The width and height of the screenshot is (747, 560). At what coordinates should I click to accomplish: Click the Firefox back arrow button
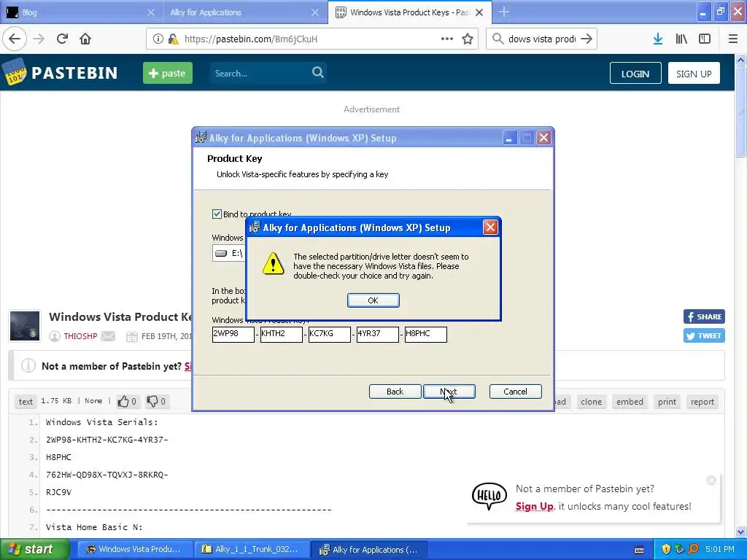15,39
